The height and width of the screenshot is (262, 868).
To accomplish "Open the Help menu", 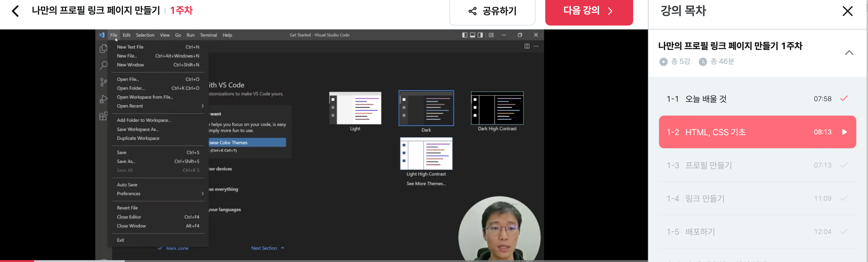I will tap(227, 35).
